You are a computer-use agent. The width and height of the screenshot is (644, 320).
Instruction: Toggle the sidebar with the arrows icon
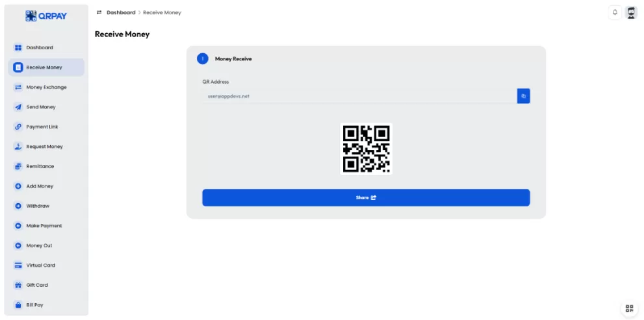pos(99,12)
